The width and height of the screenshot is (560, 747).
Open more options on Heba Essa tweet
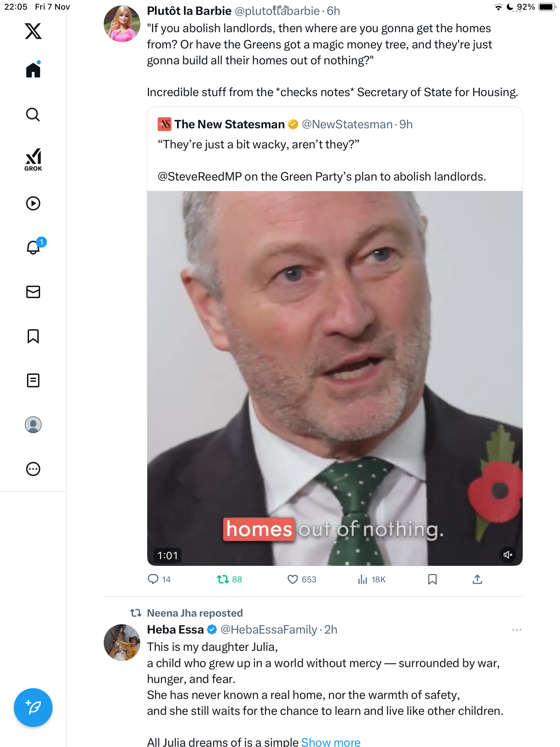[x=516, y=630]
